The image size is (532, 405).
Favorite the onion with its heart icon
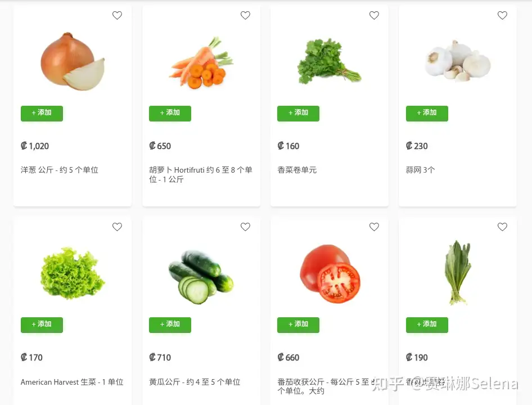117,16
